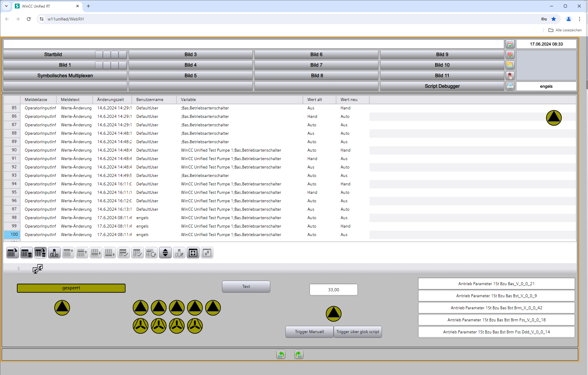Click the bar chart statistics toolbar icon
Viewport: 588px width, 375px height.
(54, 253)
